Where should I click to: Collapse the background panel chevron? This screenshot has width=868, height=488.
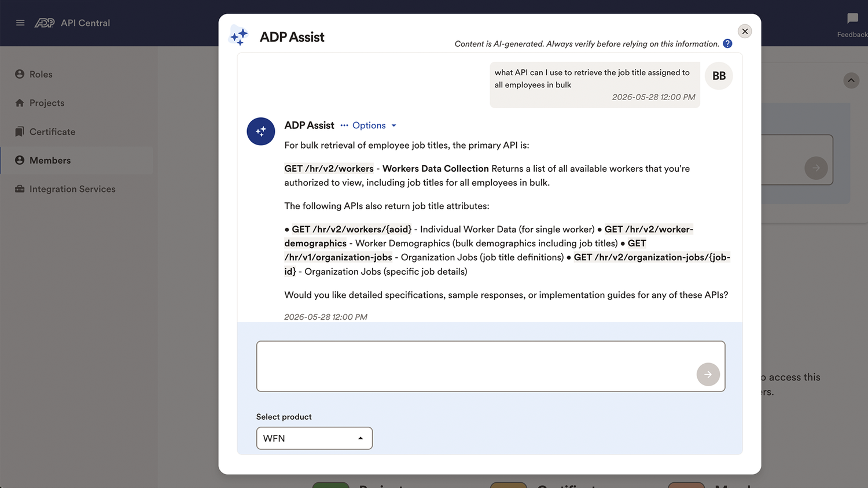(851, 80)
